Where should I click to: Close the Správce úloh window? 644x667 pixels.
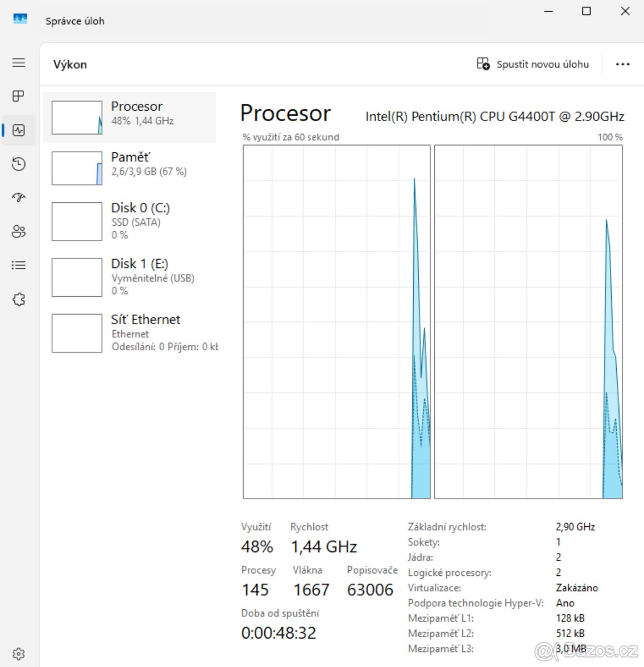[x=625, y=11]
